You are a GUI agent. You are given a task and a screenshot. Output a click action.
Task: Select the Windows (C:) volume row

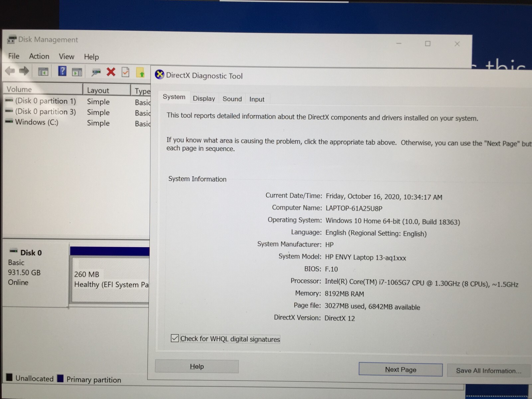(76, 122)
